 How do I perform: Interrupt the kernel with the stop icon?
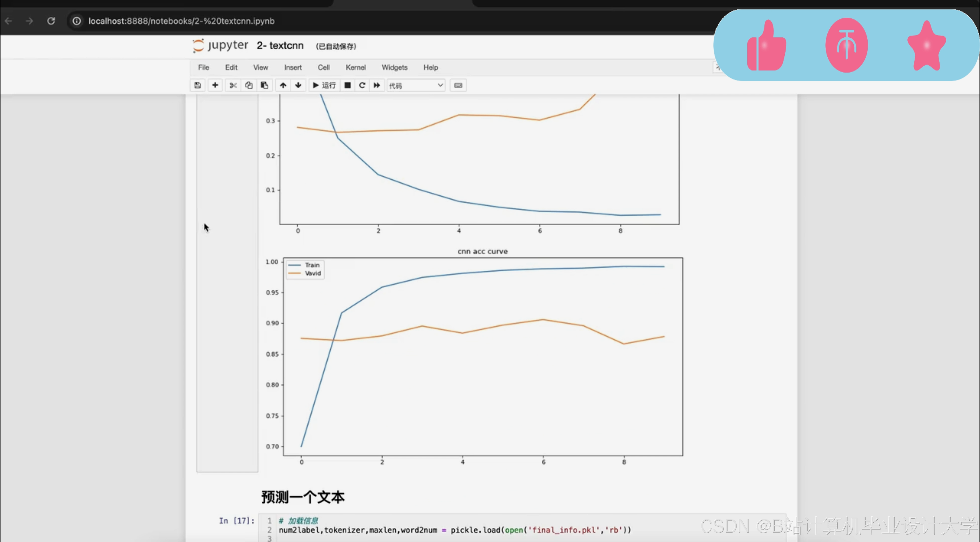pos(347,85)
